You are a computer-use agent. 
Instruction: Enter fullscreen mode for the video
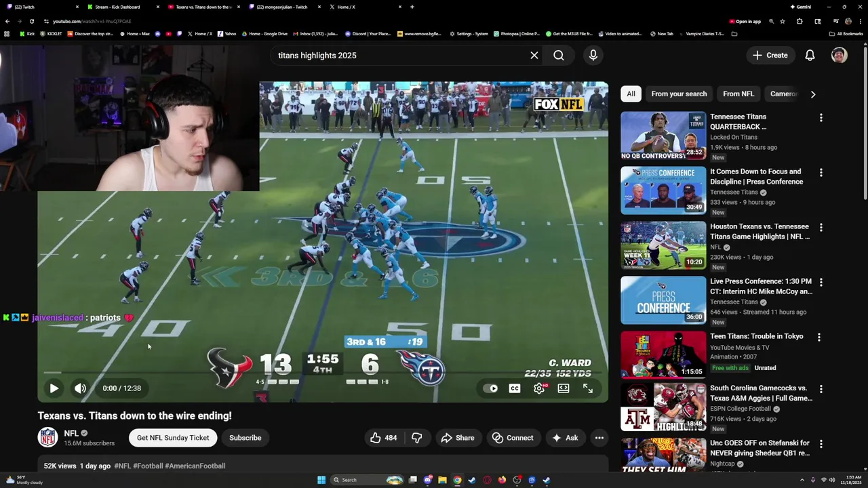[x=588, y=388]
